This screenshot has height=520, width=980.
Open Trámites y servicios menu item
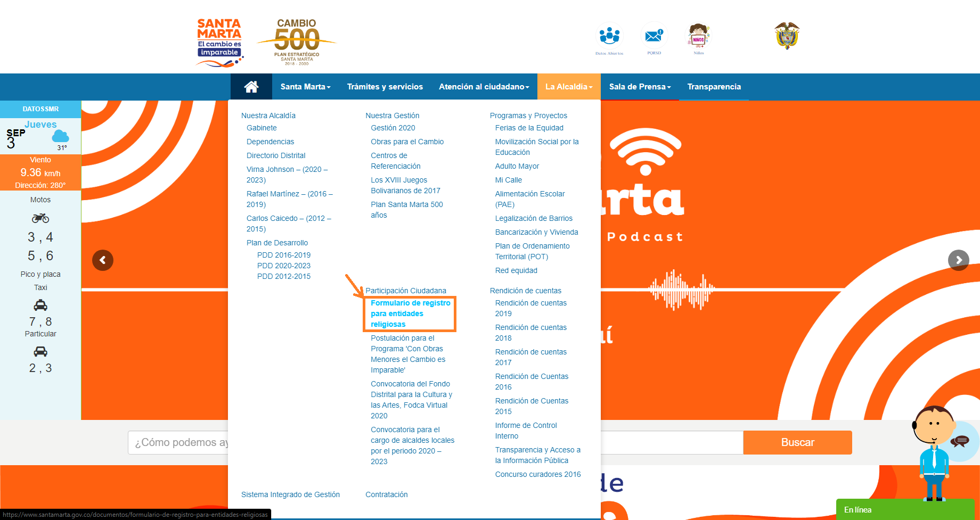coord(385,87)
